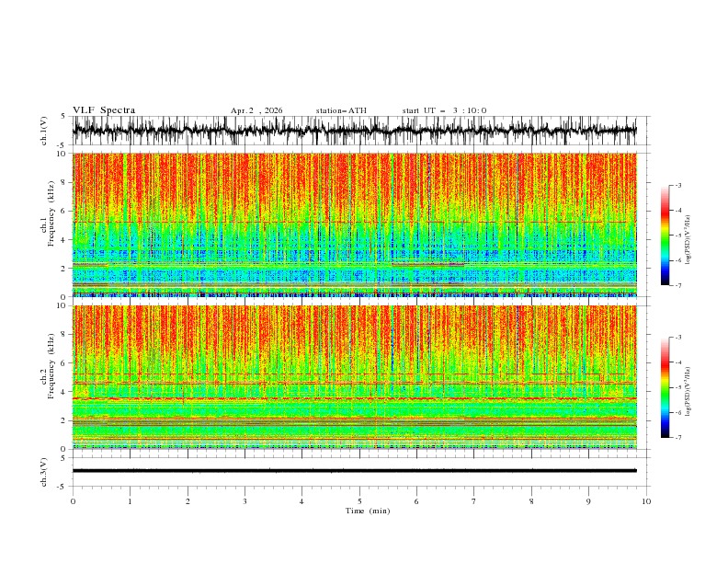The image size is (728, 563).
Task: Click time axis tick label "4"
Action: click(x=301, y=501)
